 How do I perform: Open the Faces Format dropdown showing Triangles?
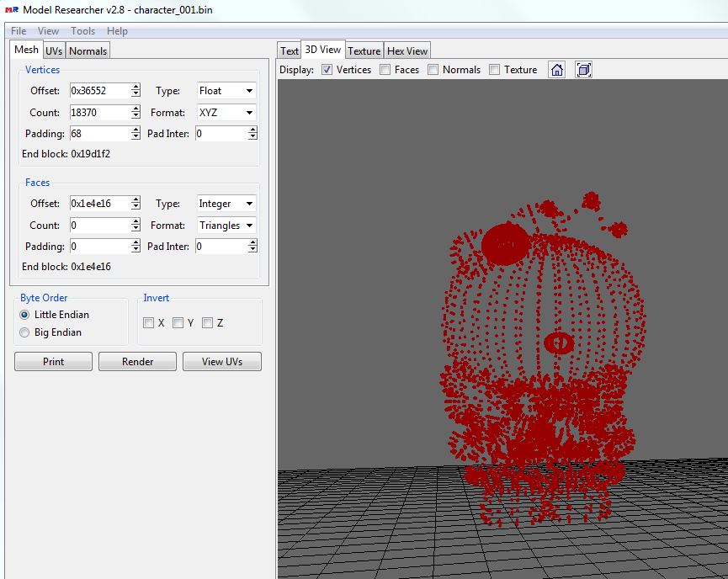click(x=226, y=226)
